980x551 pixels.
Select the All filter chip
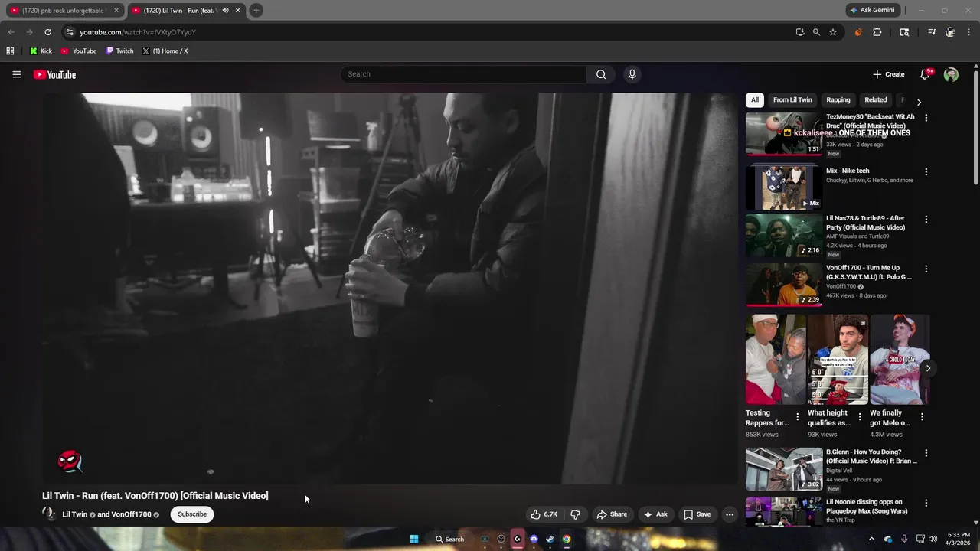pos(755,100)
